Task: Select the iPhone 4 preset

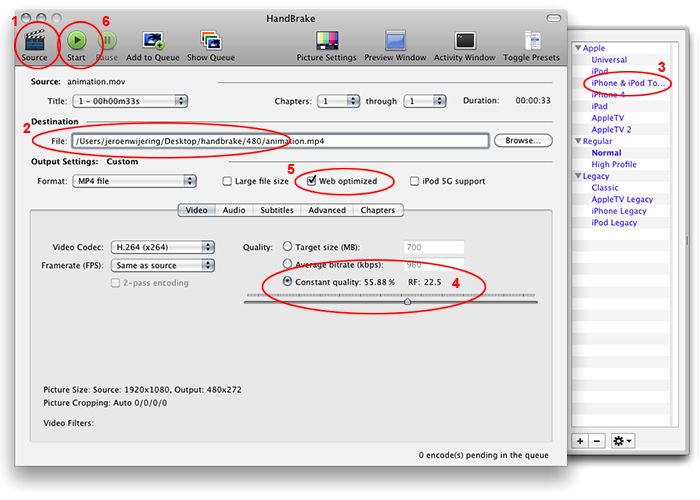Action: pyautogui.click(x=608, y=95)
